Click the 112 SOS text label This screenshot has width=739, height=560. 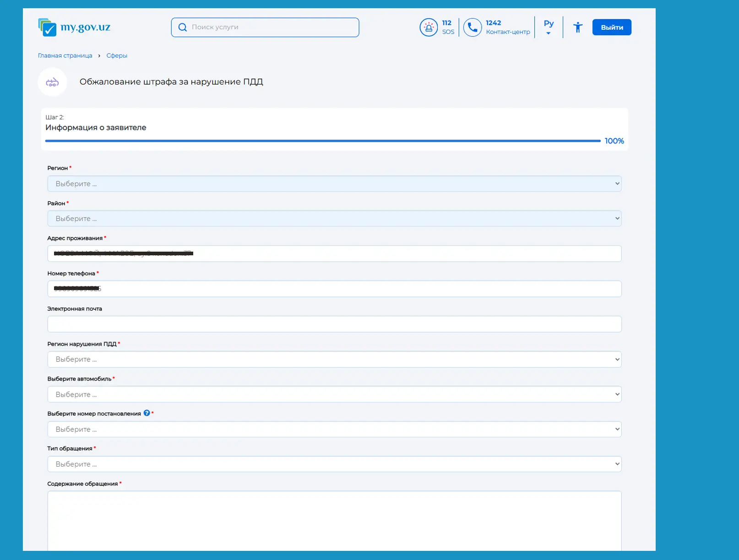point(448,27)
